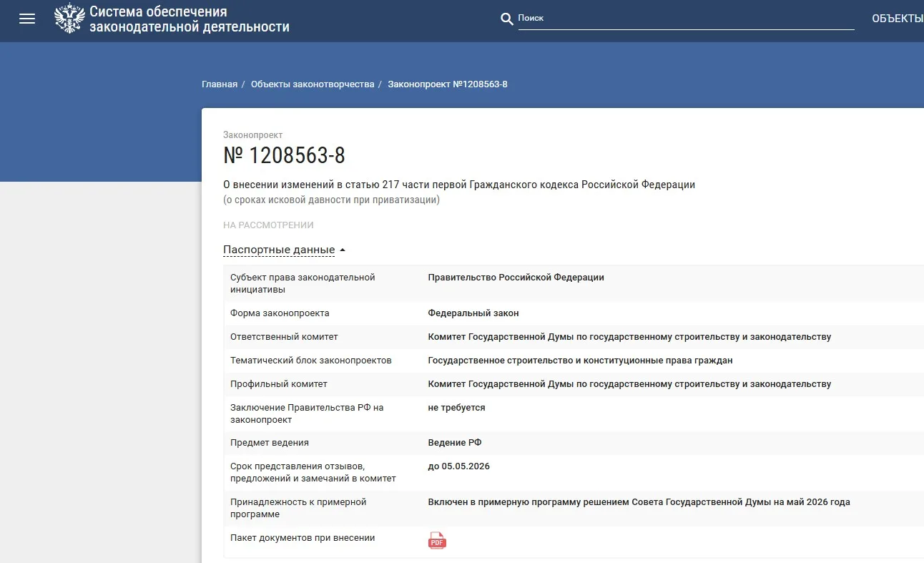Click the small Законопроект caption above number

click(x=253, y=134)
